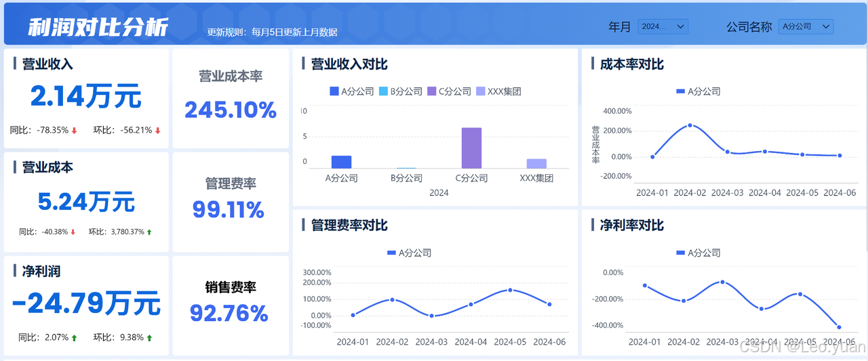Click the 营业成本 card heading

[x=47, y=167]
